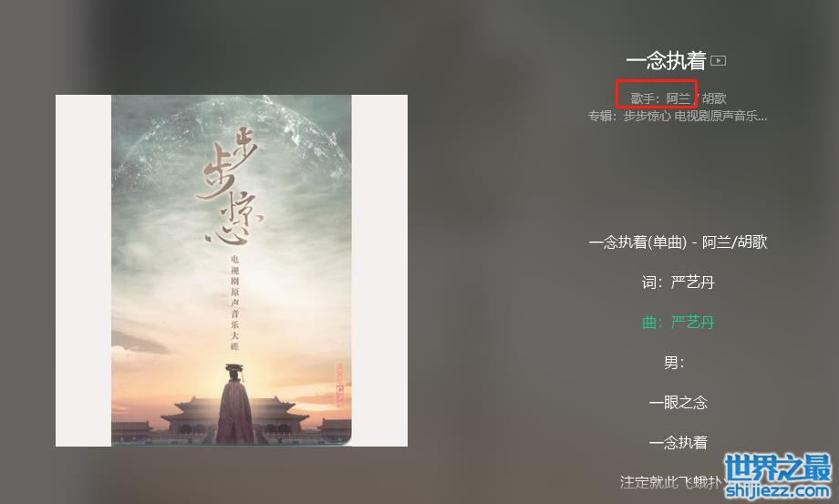This screenshot has height=504, width=839.
Task: Click the red seal stamp on the album cover
Action: point(340,385)
